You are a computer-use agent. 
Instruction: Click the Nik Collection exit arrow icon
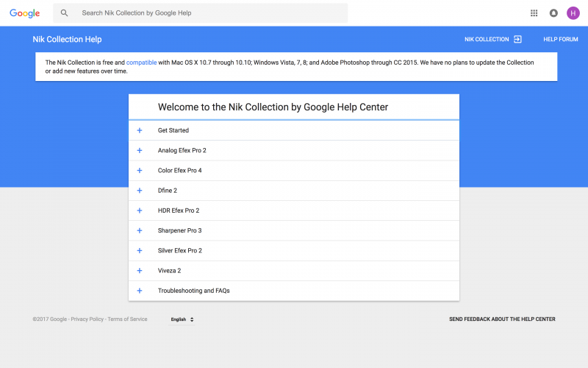(517, 39)
